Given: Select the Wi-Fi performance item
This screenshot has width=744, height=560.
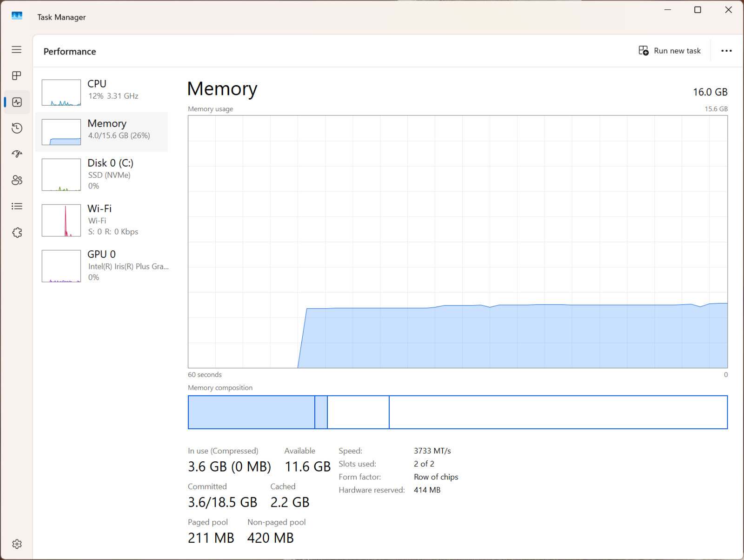Looking at the screenshot, I should click(102, 220).
